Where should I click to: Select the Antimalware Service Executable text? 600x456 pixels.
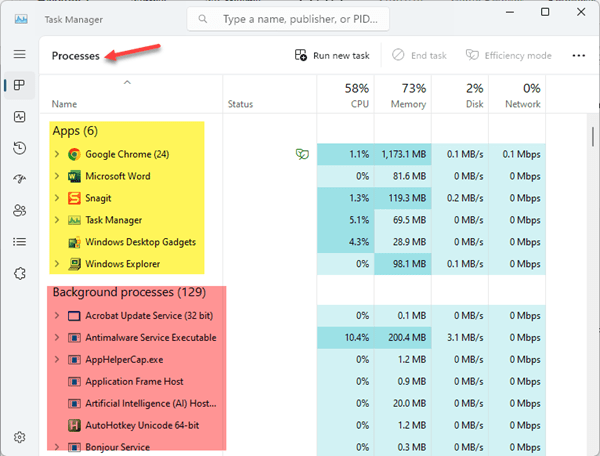(151, 337)
